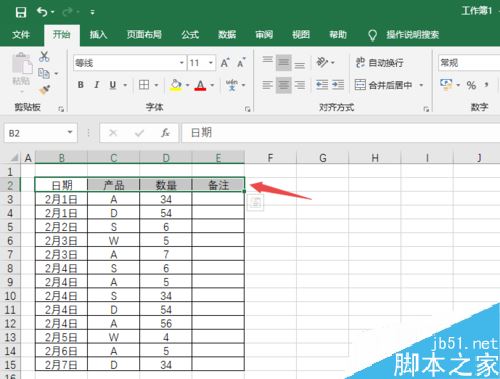Open the font color dropdown arrow
The image size is (500, 379).
coord(212,85)
